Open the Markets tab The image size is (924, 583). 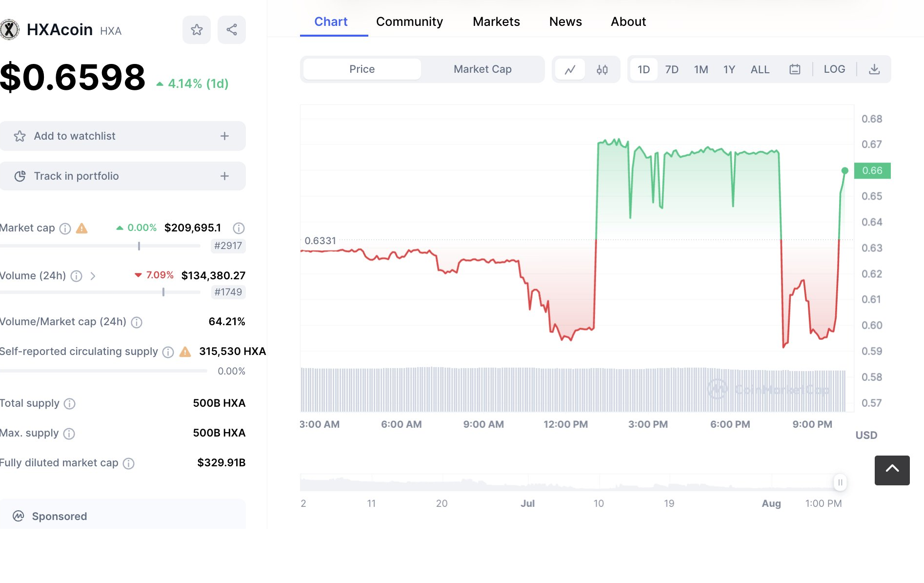(x=496, y=21)
